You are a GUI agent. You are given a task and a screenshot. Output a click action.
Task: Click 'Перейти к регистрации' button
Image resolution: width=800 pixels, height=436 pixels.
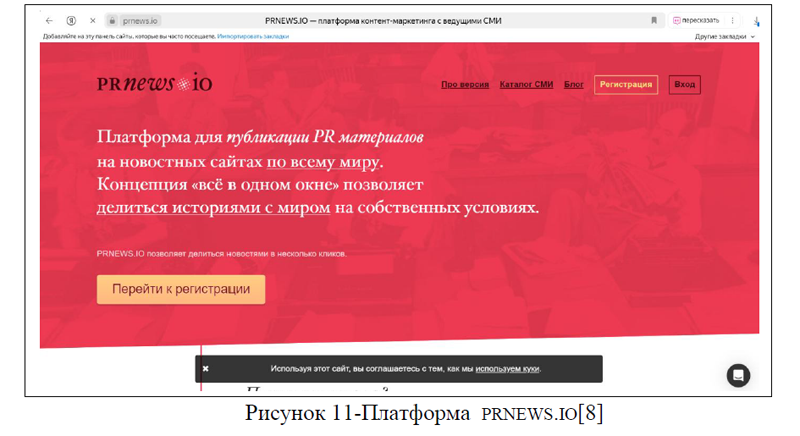pos(181,289)
